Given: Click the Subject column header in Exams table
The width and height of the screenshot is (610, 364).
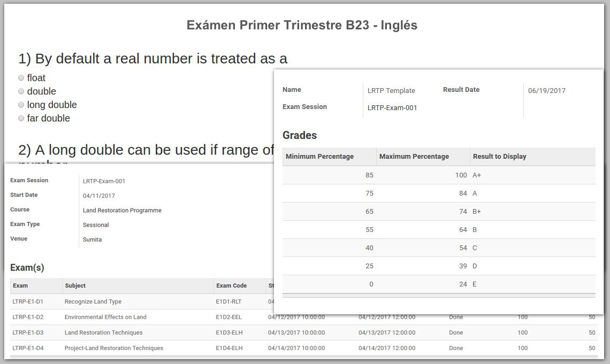Looking at the screenshot, I should pyautogui.click(x=75, y=285).
